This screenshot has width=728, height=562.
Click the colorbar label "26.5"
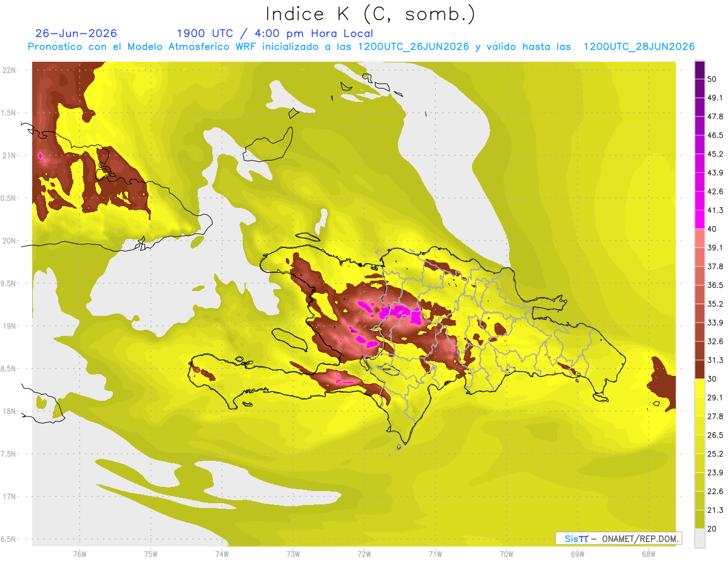click(715, 435)
